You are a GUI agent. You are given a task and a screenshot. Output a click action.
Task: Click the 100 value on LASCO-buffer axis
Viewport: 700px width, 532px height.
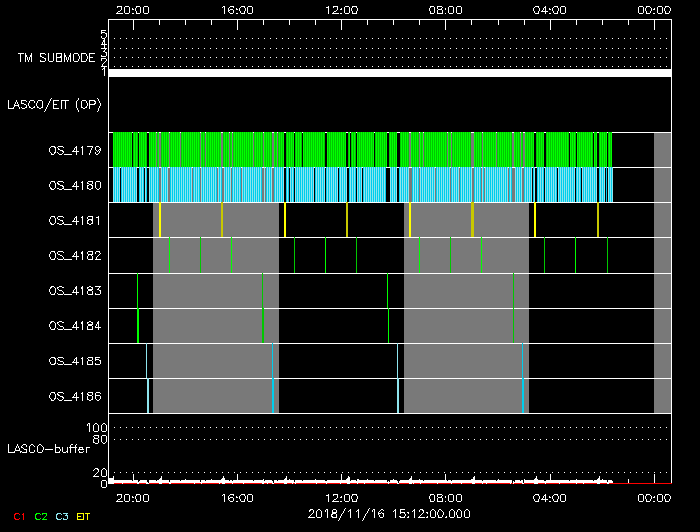tap(99, 428)
